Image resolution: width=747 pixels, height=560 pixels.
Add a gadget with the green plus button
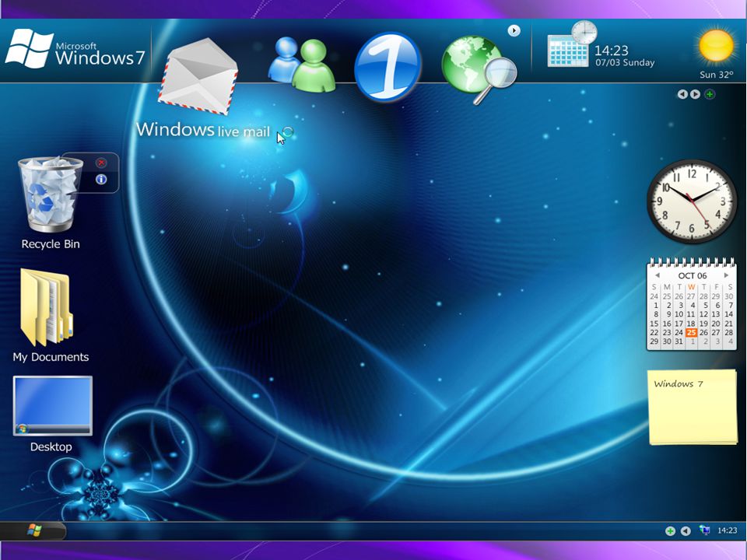tap(710, 94)
